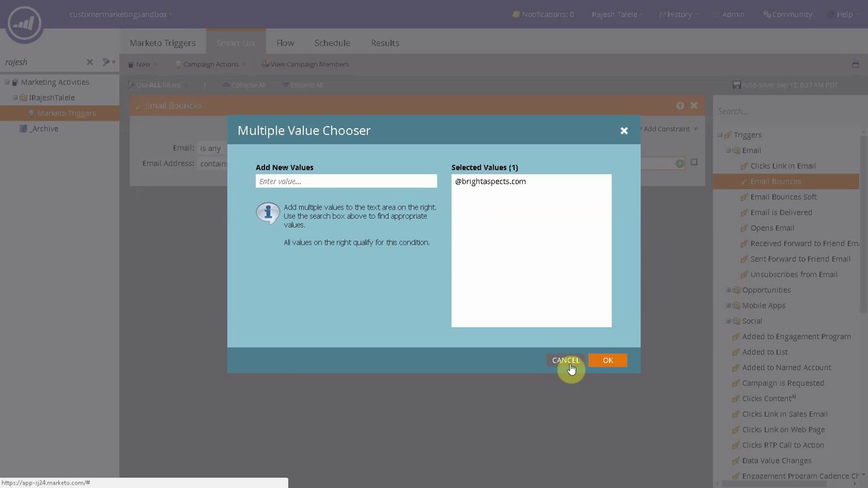The image size is (868, 488).
Task: Select Added to List trigger
Action: pyautogui.click(x=765, y=352)
